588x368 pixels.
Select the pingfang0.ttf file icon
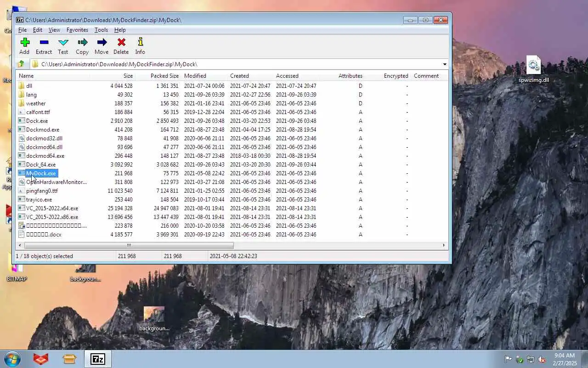21,190
